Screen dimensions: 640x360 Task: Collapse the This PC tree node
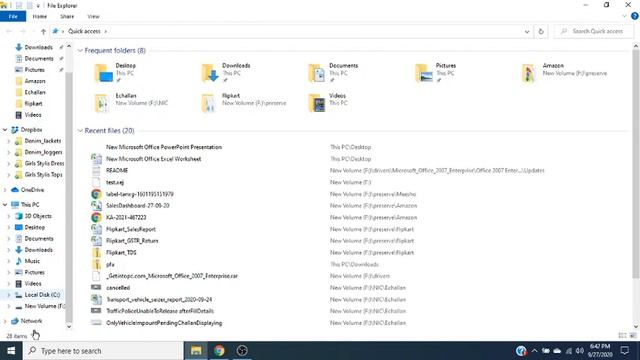(5, 204)
